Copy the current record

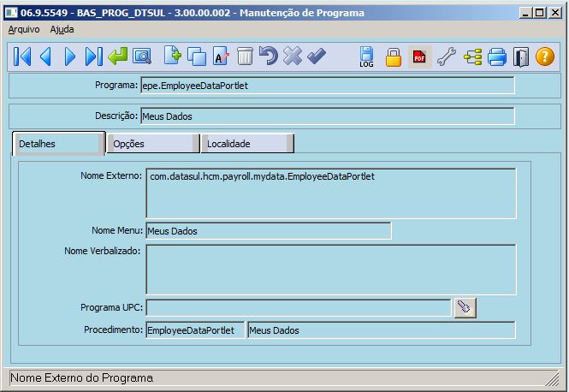197,56
